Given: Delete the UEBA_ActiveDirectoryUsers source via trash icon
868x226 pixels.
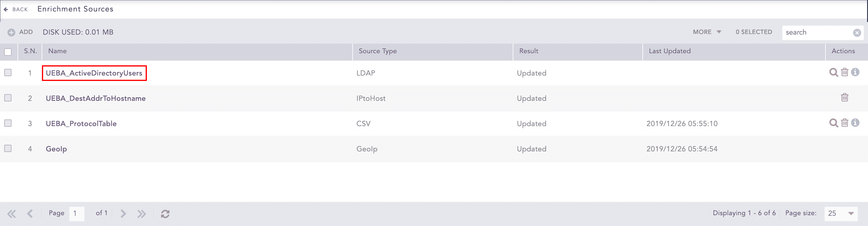Looking at the screenshot, I should click(x=844, y=72).
